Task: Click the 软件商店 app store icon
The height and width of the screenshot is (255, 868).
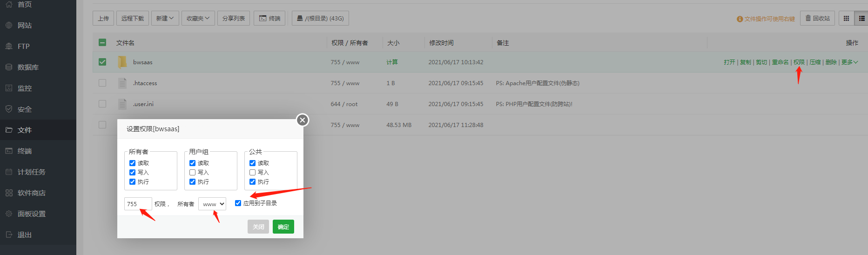Action: pyautogui.click(x=9, y=193)
